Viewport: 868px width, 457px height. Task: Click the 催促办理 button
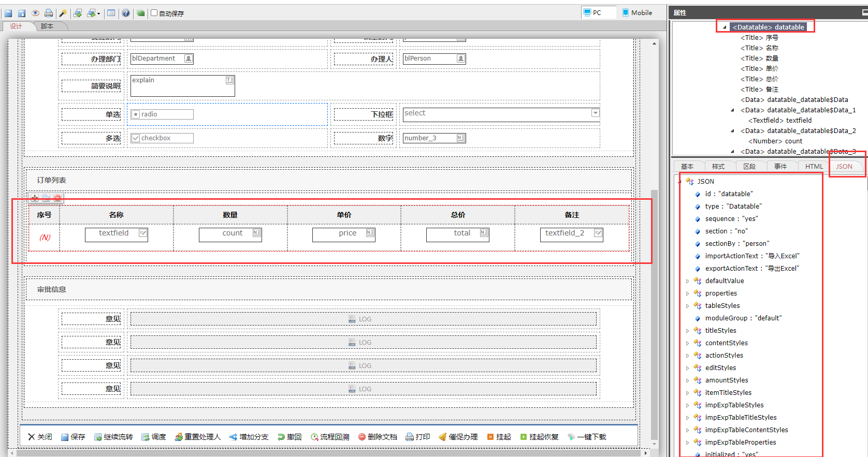pyautogui.click(x=458, y=437)
